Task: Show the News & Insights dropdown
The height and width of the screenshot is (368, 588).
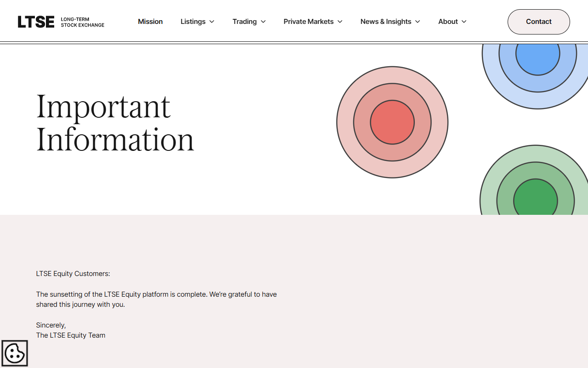Action: click(x=390, y=22)
